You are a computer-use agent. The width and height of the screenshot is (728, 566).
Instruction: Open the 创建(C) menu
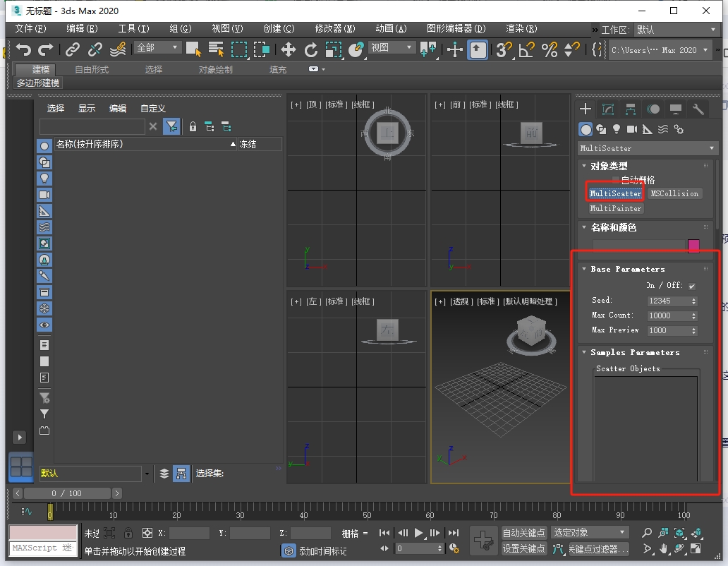click(279, 29)
